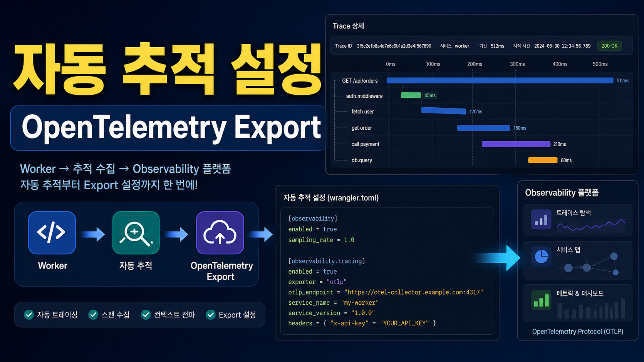
Task: Click the sampling_rate = 1.0 line
Action: pyautogui.click(x=321, y=240)
